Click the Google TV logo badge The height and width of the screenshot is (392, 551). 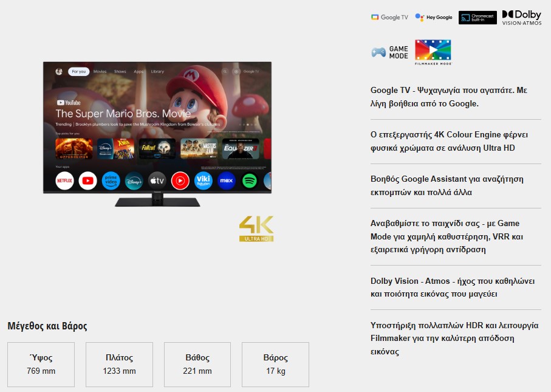pos(389,17)
